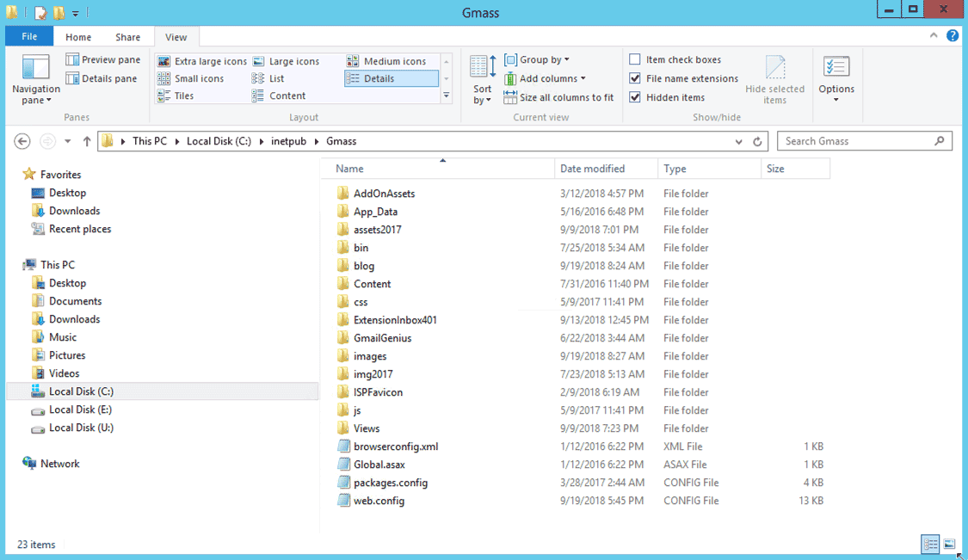
Task: Toggle the Navigation pane
Action: 35,78
